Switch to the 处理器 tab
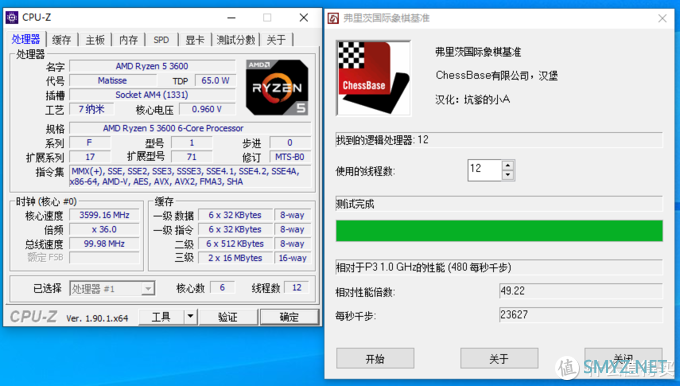Viewport: 680px width, 386px height. pos(26,39)
